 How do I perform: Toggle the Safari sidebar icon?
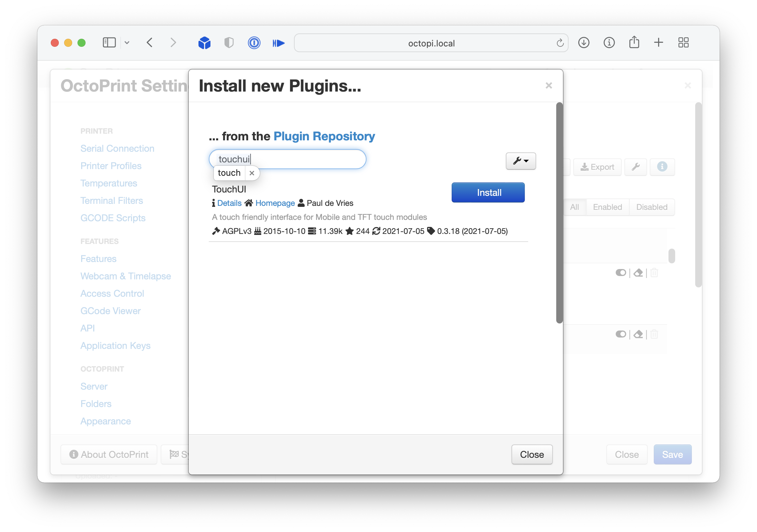tap(109, 43)
